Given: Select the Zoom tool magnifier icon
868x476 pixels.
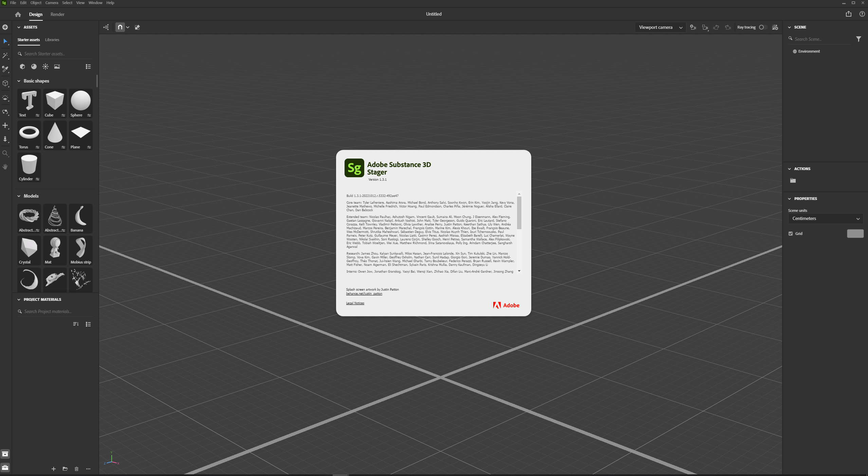Looking at the screenshot, I should [5, 153].
